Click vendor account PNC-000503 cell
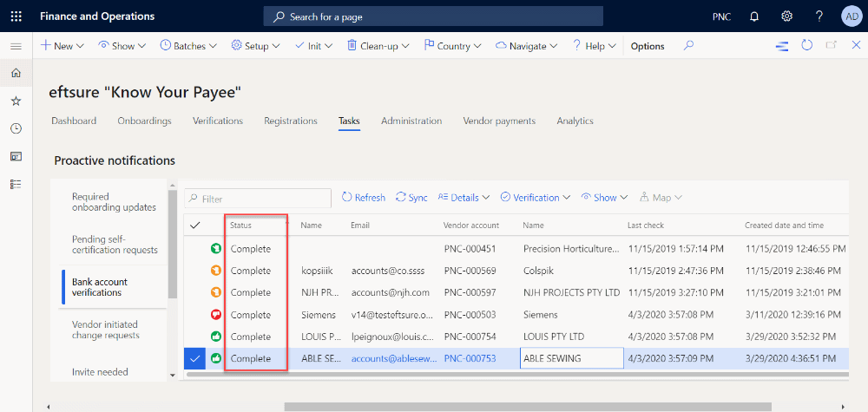 (470, 315)
